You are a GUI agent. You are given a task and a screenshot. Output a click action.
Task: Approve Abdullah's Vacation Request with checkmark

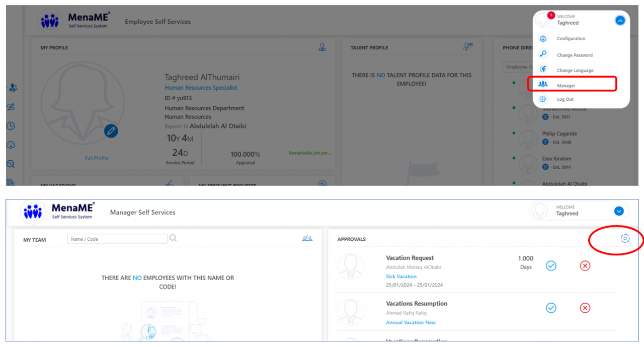pos(551,265)
